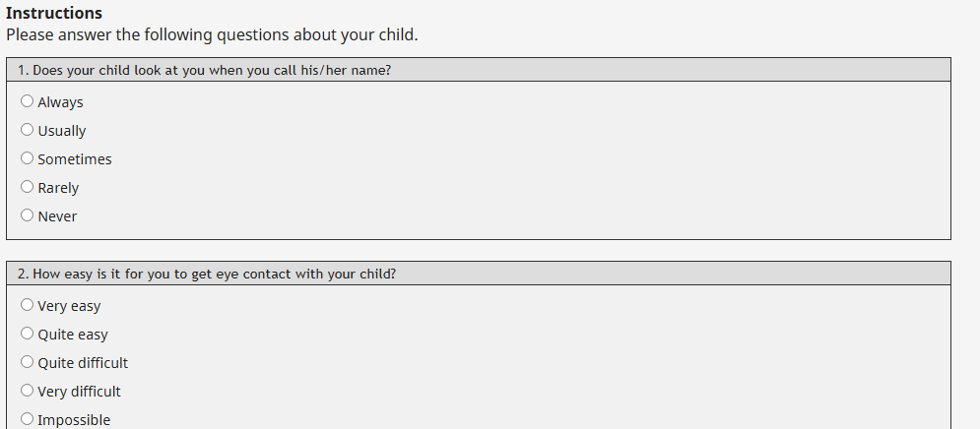The height and width of the screenshot is (429, 980).
Task: Click the 'Always' answer label text
Action: [x=60, y=102]
